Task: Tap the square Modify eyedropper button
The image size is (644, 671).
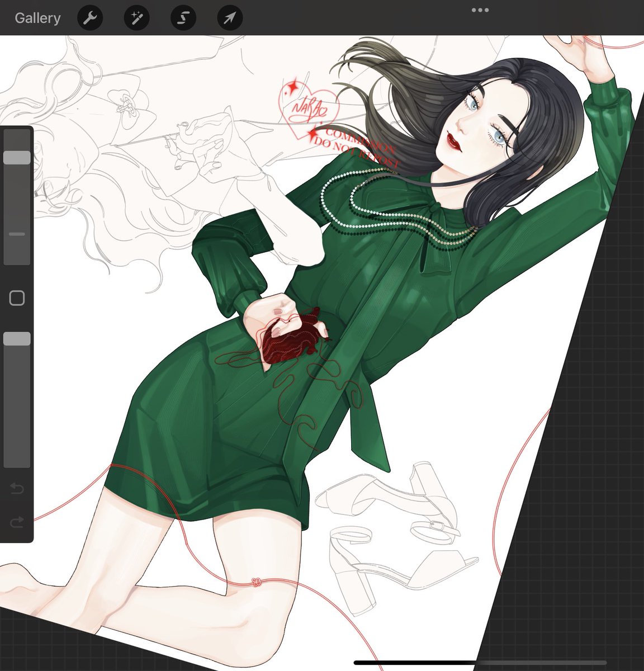Action: pos(17,298)
